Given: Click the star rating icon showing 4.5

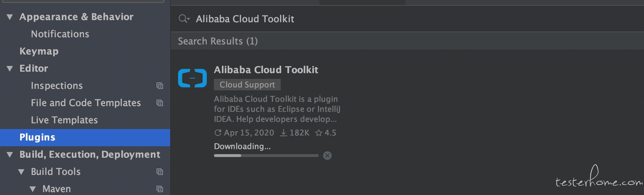Looking at the screenshot, I should pyautogui.click(x=318, y=133).
